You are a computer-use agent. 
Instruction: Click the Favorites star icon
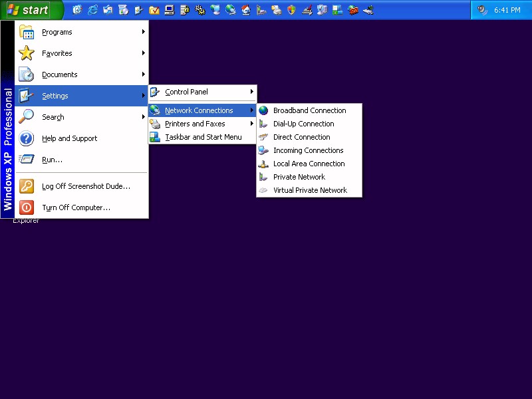[x=26, y=53]
